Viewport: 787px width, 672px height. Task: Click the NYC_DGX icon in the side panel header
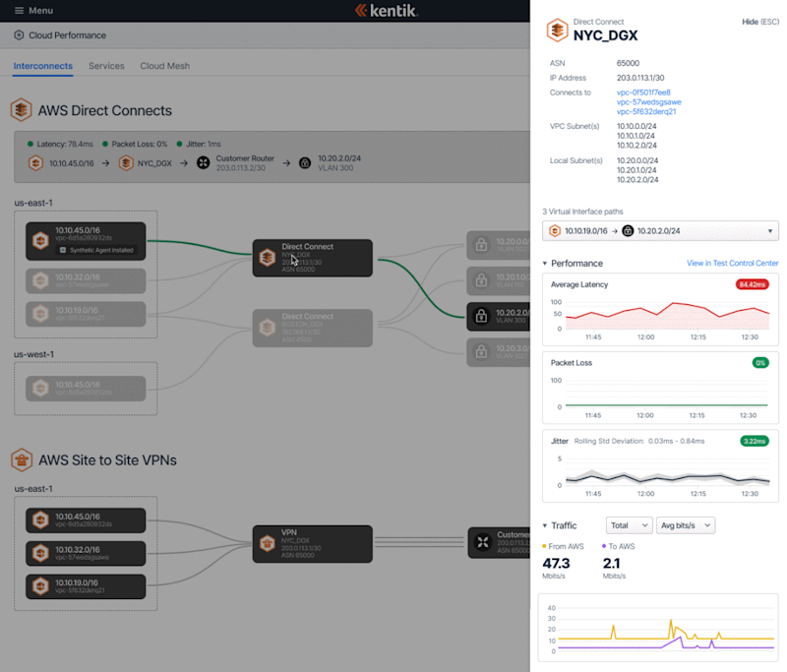click(557, 31)
